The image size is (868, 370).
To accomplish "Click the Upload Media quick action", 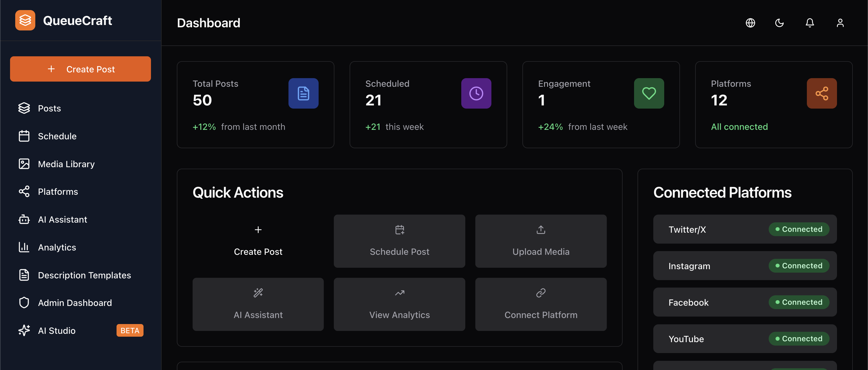I will pyautogui.click(x=541, y=241).
